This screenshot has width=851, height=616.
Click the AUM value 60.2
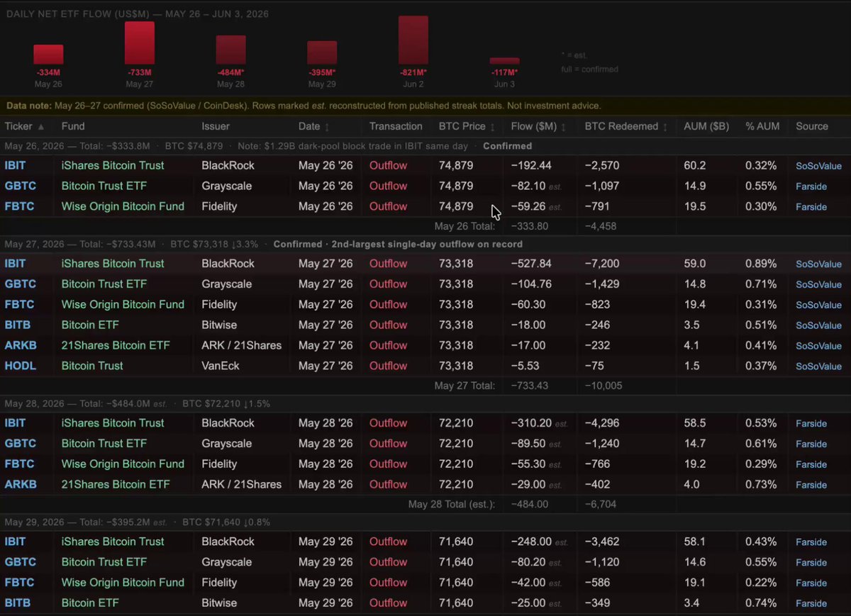click(694, 165)
